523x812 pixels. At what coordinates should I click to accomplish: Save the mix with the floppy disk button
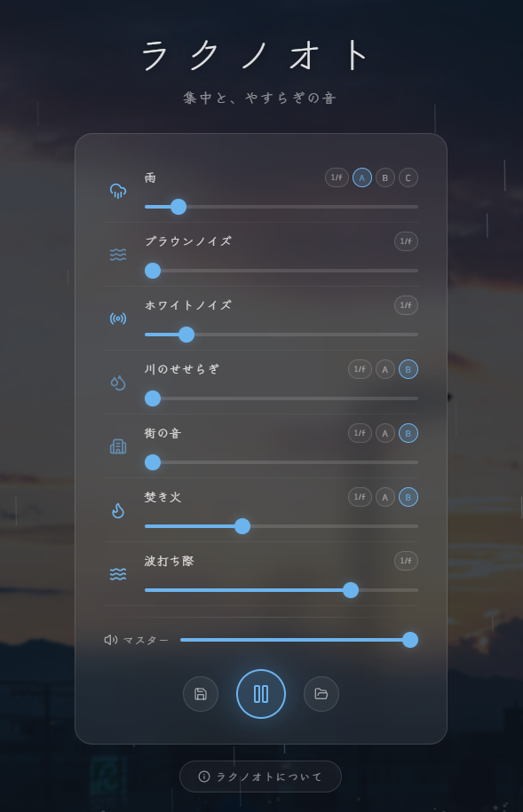pos(201,694)
